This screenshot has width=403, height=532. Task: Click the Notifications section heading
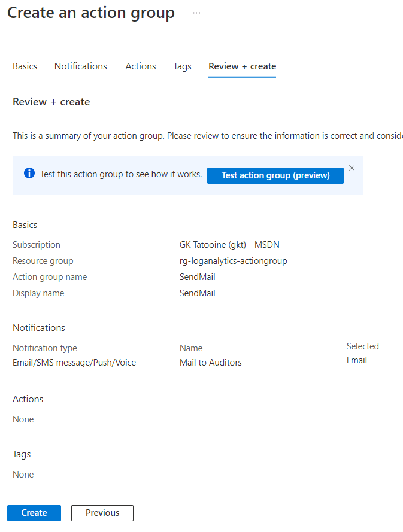38,328
